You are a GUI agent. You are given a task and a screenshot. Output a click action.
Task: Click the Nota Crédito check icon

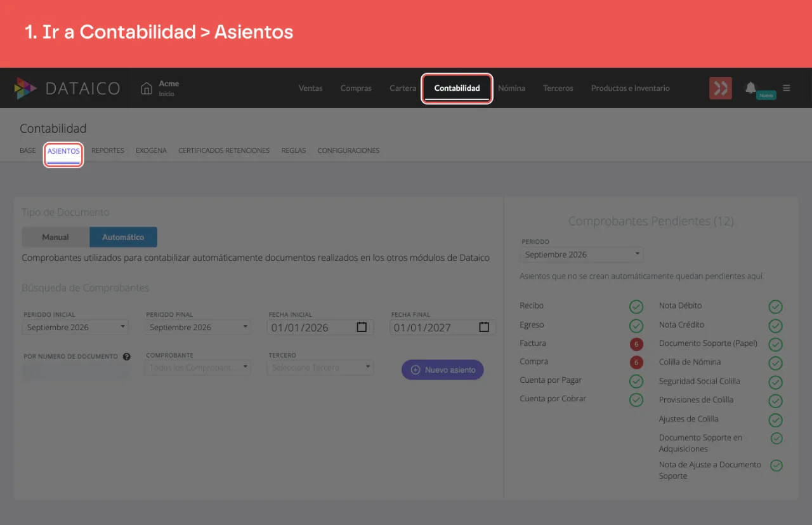(x=775, y=326)
